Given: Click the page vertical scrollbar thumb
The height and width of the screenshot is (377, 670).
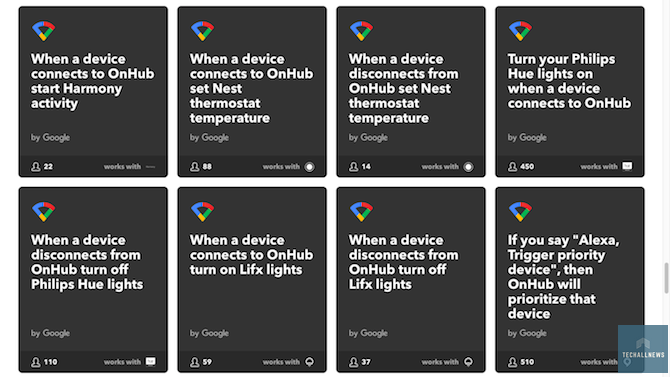Looking at the screenshot, I should tap(667, 278).
